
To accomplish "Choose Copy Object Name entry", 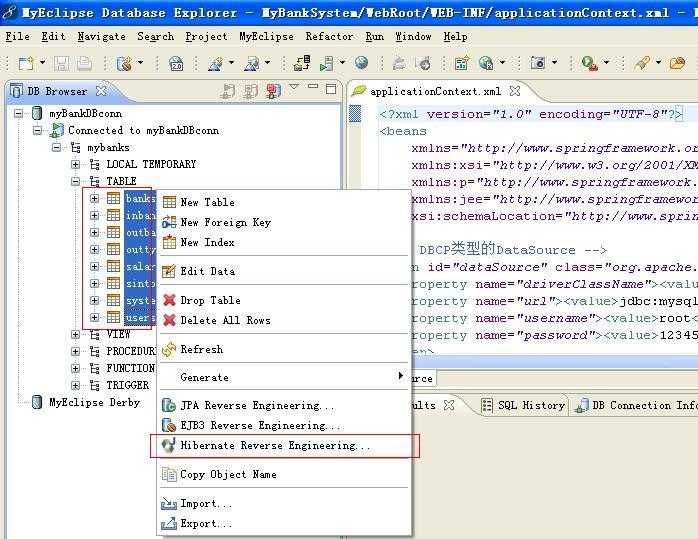I will (x=284, y=474).
